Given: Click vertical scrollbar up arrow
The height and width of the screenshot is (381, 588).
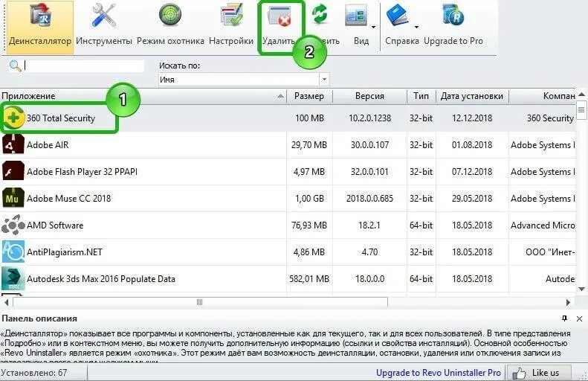Looking at the screenshot, I should 581,95.
